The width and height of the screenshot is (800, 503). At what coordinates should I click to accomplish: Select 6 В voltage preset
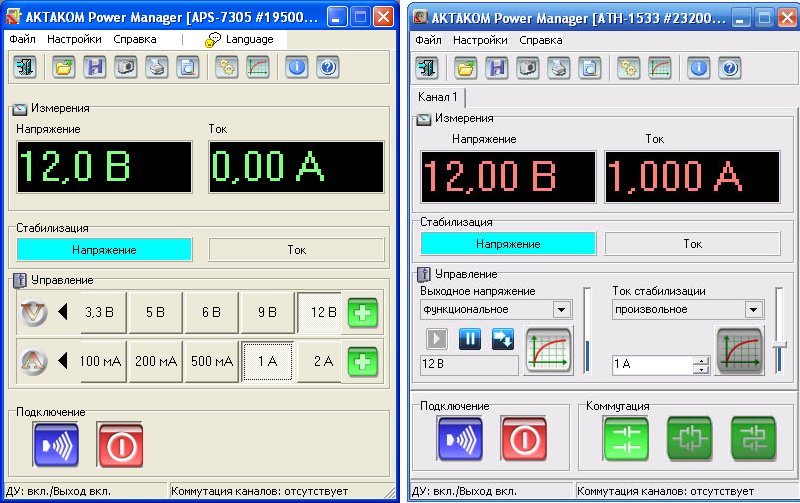[x=212, y=312]
